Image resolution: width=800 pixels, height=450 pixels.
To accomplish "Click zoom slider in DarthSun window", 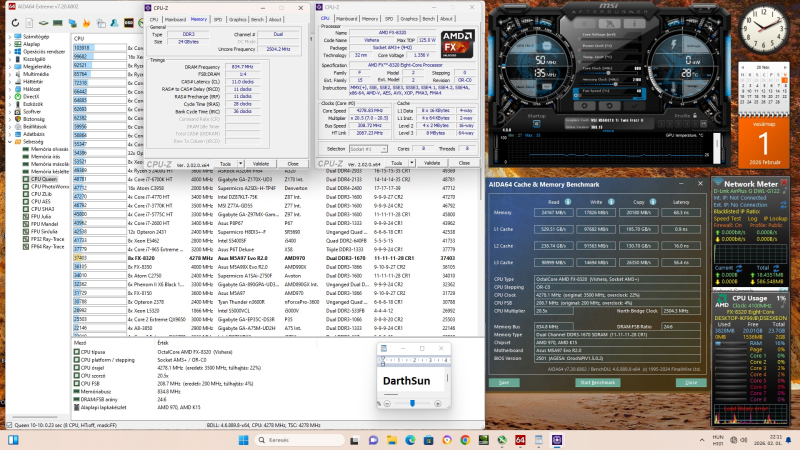I will point(412,404).
